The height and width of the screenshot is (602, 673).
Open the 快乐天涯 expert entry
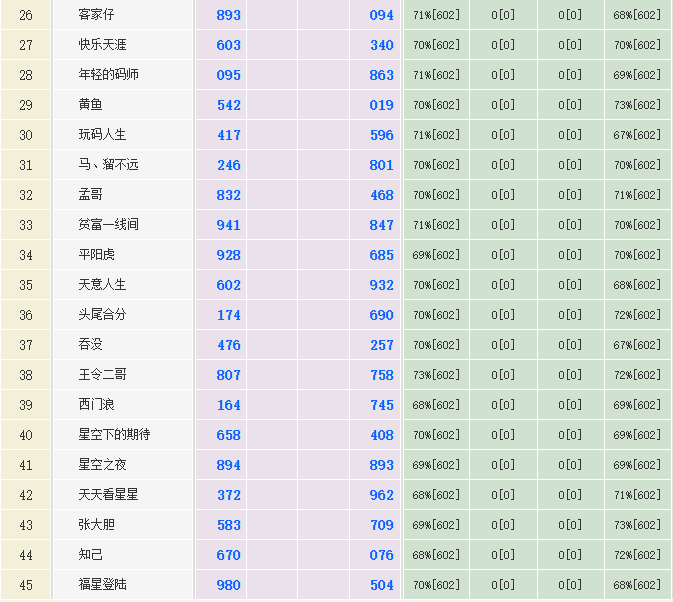[103, 45]
